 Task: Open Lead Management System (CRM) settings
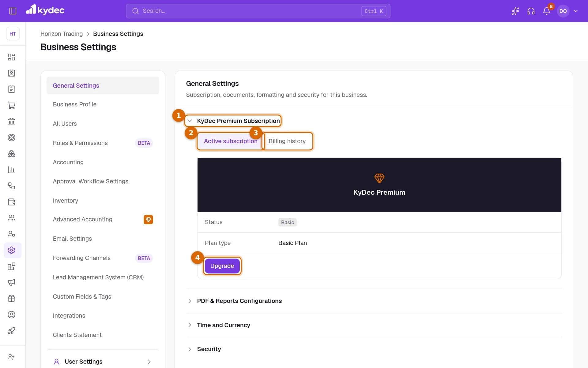(103, 277)
